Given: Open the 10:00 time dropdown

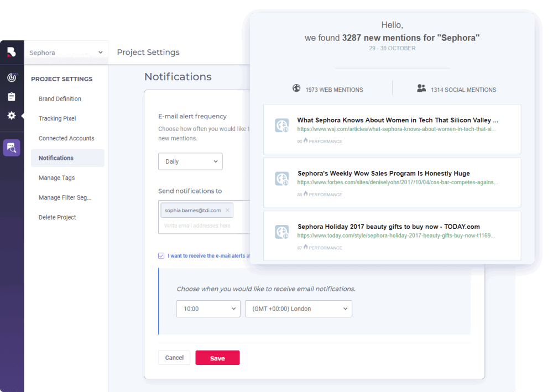Looking at the screenshot, I should [208, 309].
